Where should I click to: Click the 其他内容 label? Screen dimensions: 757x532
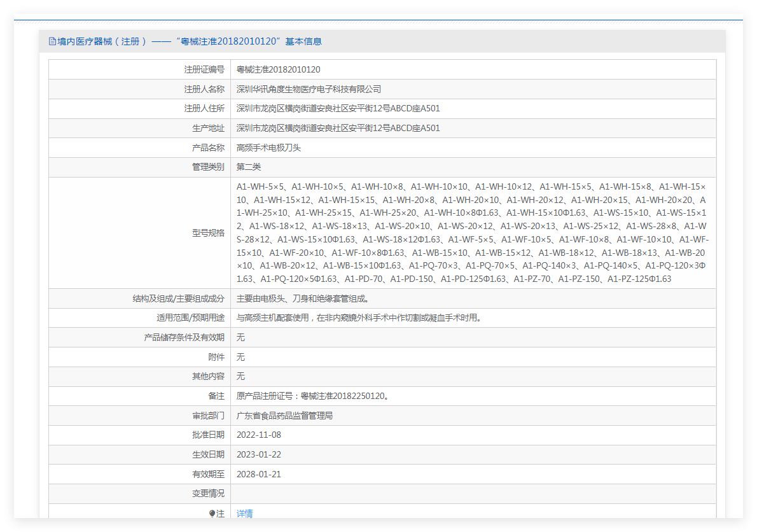[208, 377]
